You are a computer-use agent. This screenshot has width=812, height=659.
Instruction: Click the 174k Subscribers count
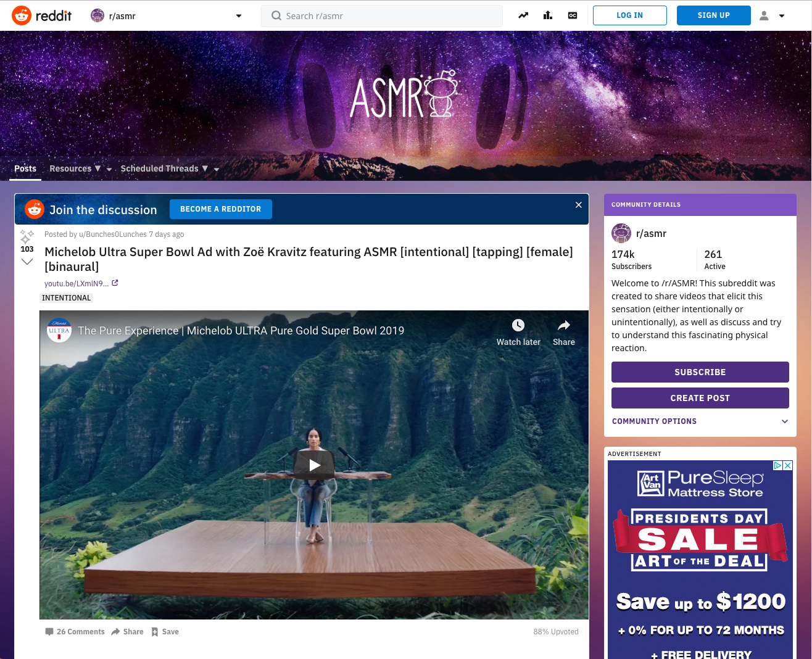pyautogui.click(x=631, y=259)
